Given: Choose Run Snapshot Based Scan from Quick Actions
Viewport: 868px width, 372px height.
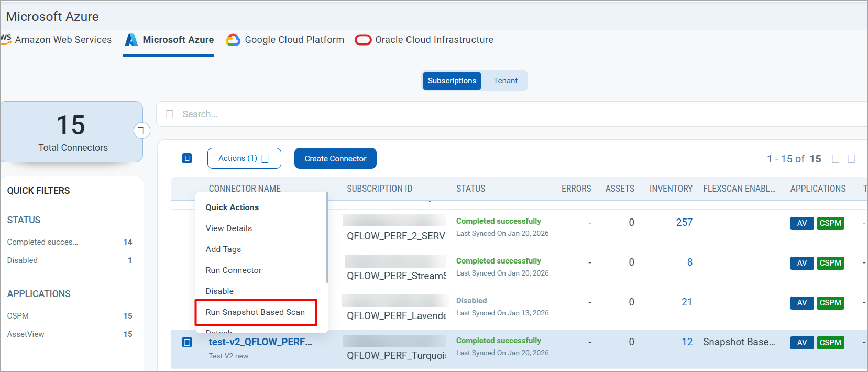Looking at the screenshot, I should 255,312.
